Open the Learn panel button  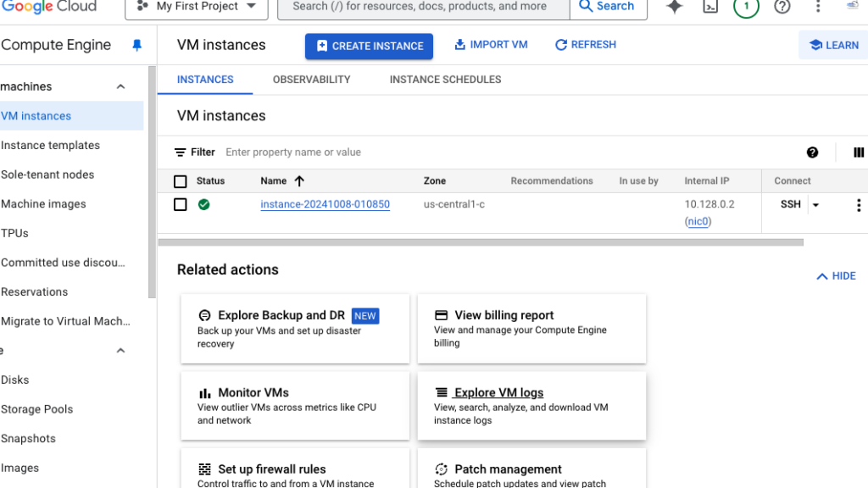(x=834, y=46)
